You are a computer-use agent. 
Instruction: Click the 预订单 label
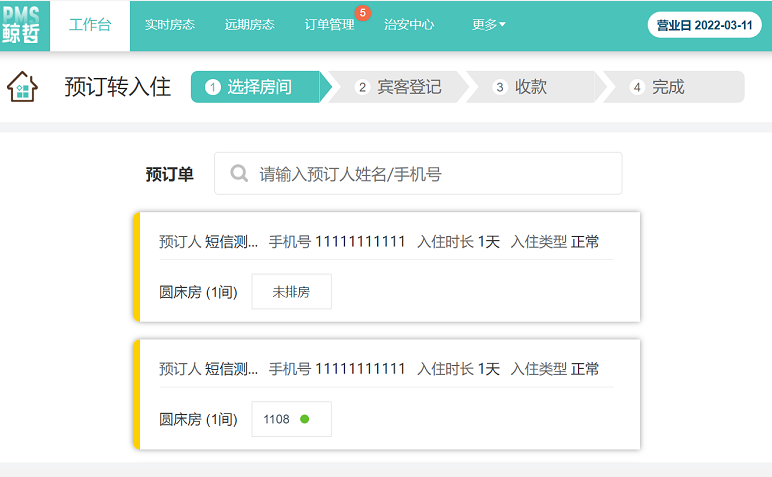pos(169,174)
